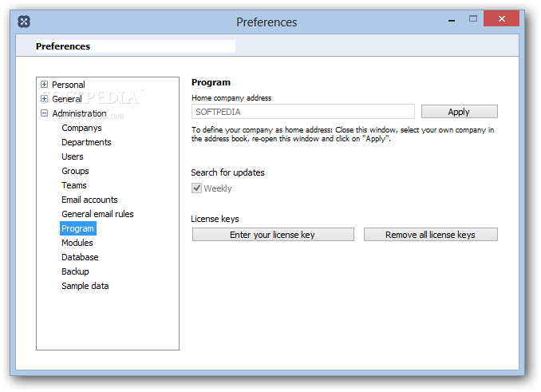The height and width of the screenshot is (392, 541).
Task: Open Email accounts settings
Action: click(89, 200)
